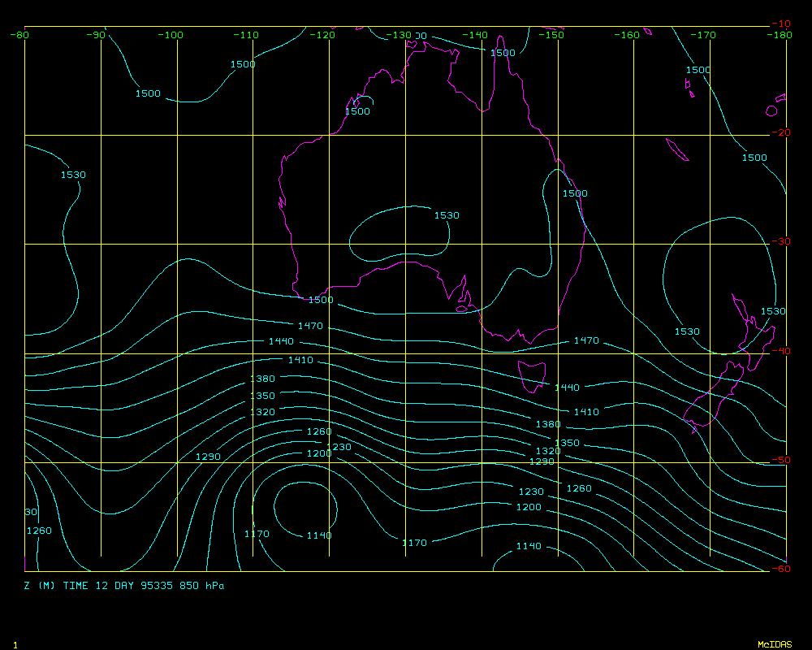Click the Tasmania island outline
Viewport: 812px width, 650px height.
[x=533, y=375]
